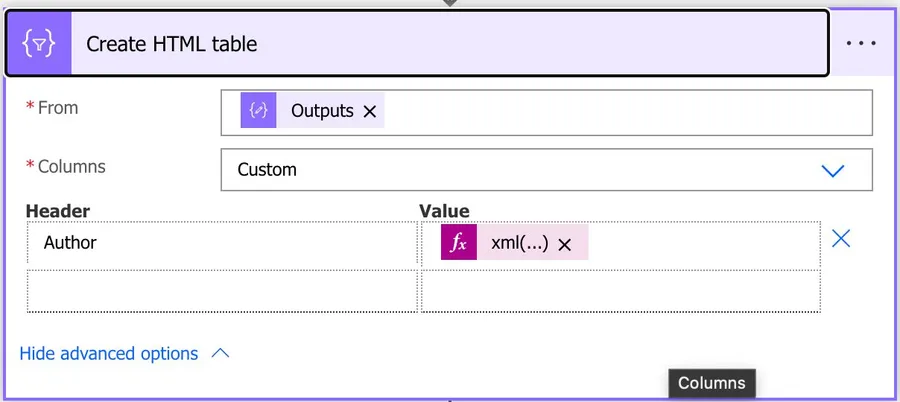Click empty space in the From field
The width and height of the screenshot is (900, 402).
click(x=620, y=112)
